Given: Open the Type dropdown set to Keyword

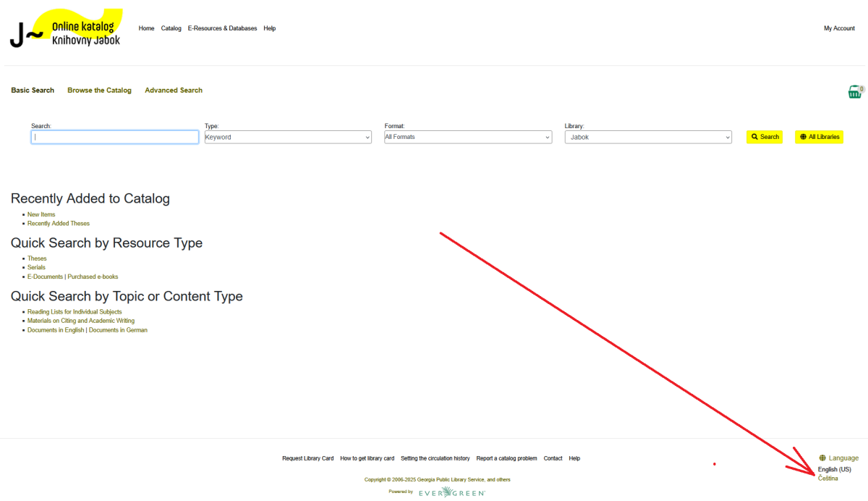Looking at the screenshot, I should pos(288,137).
